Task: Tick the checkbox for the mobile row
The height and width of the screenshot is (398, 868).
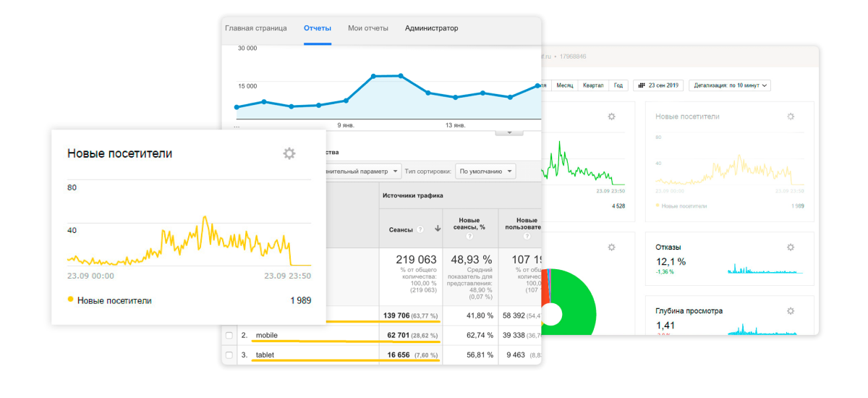Action: point(229,336)
